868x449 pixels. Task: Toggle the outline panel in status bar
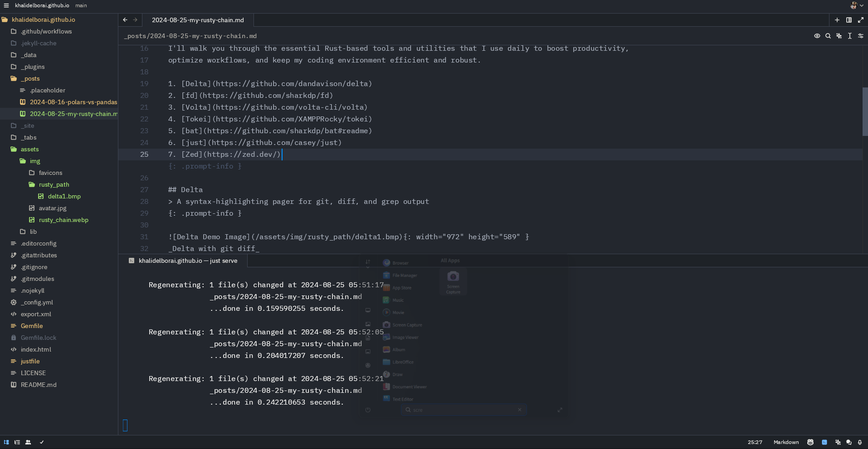coord(17,442)
